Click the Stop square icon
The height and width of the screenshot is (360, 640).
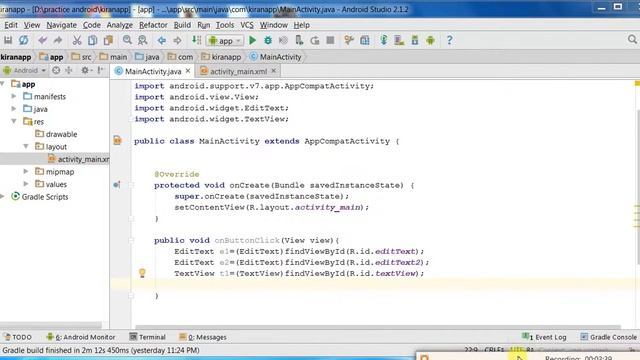pyautogui.click(x=330, y=40)
